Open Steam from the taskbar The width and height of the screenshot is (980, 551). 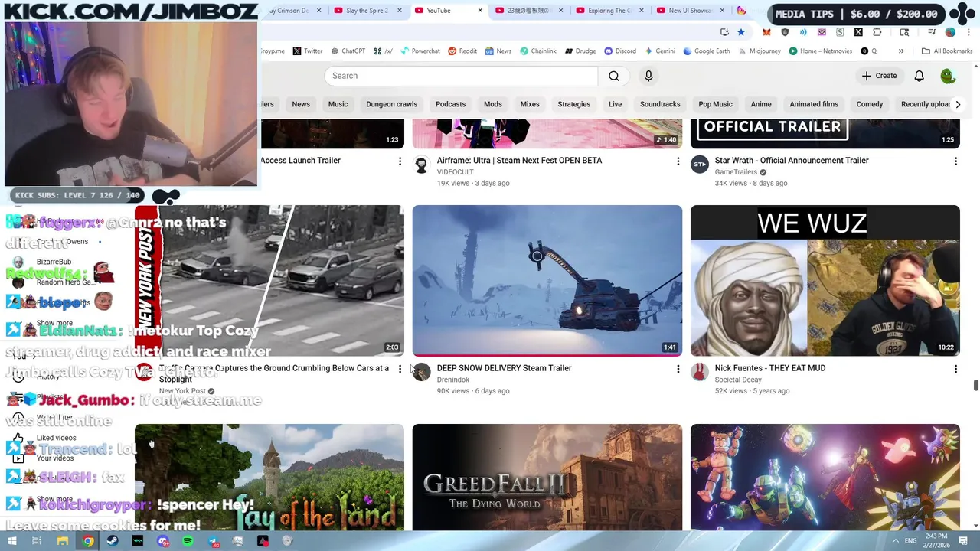point(113,541)
